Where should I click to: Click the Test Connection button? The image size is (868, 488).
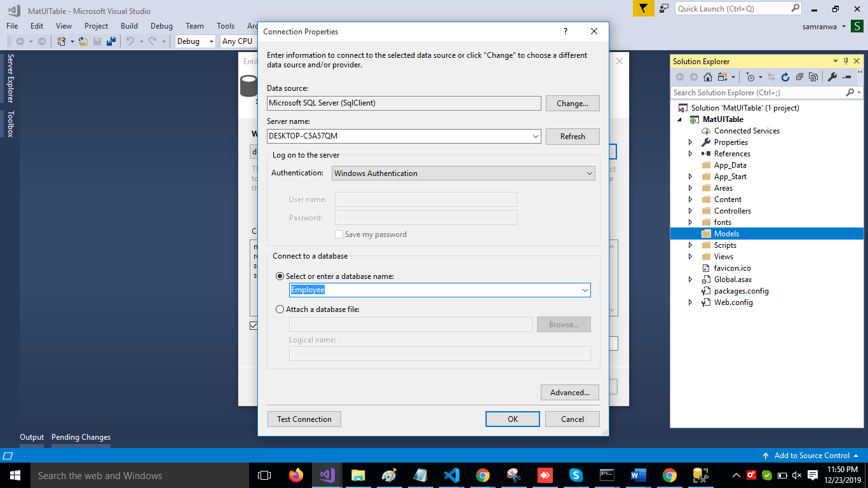point(304,419)
